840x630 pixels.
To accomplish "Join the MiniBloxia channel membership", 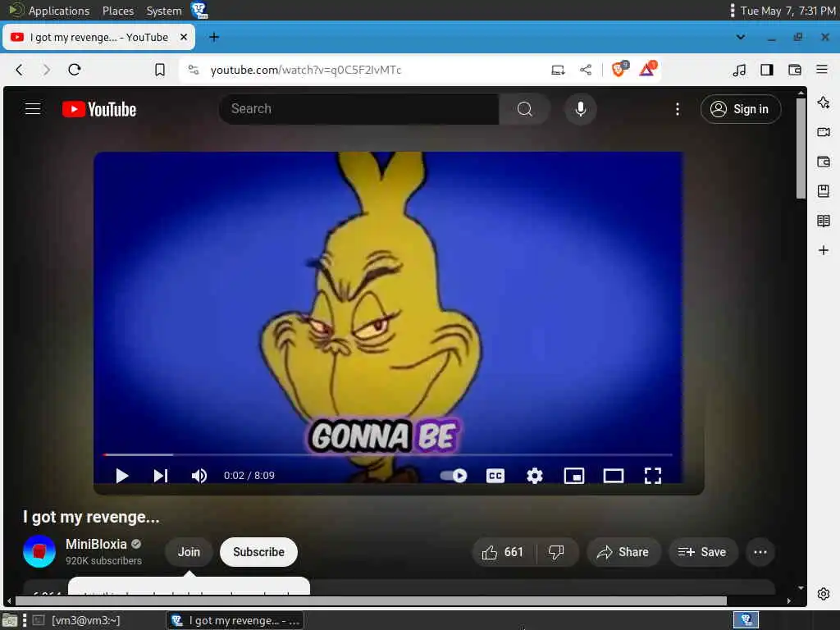I will coord(189,552).
